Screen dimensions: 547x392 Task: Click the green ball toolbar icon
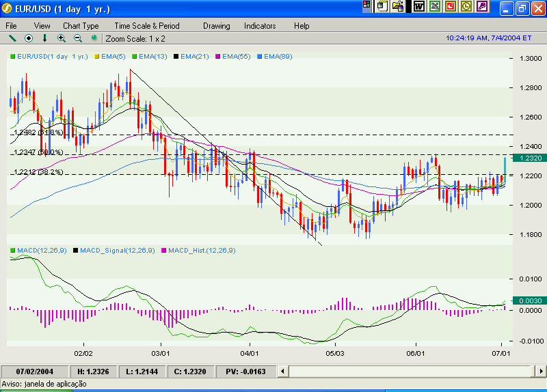point(94,38)
